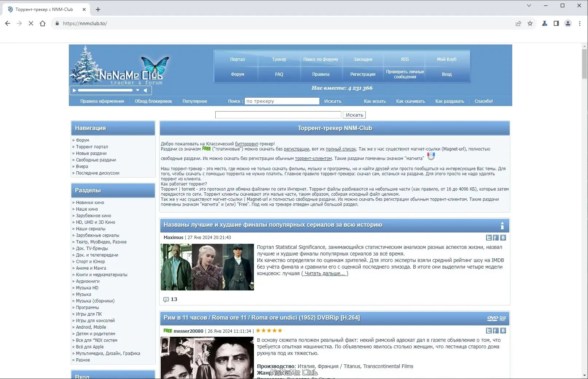Open the Chrome home page button
588x379 pixels.
(43, 23)
